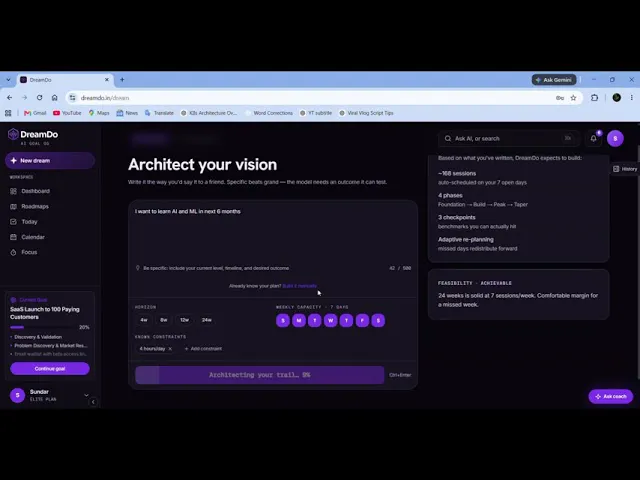Image resolution: width=640 pixels, height=480 pixels.
Task: Select the 24w horizon option
Action: coord(207,320)
